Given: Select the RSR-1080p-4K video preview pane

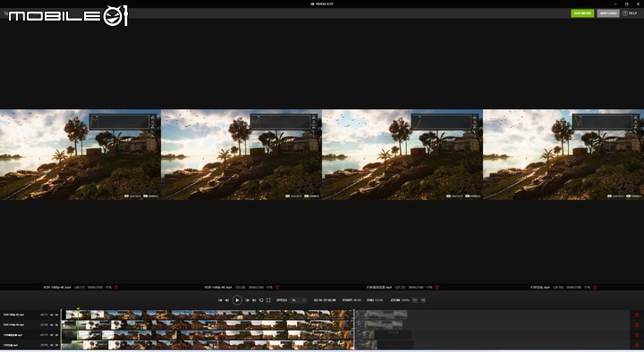Looking at the screenshot, I should pyautogui.click(x=80, y=155).
